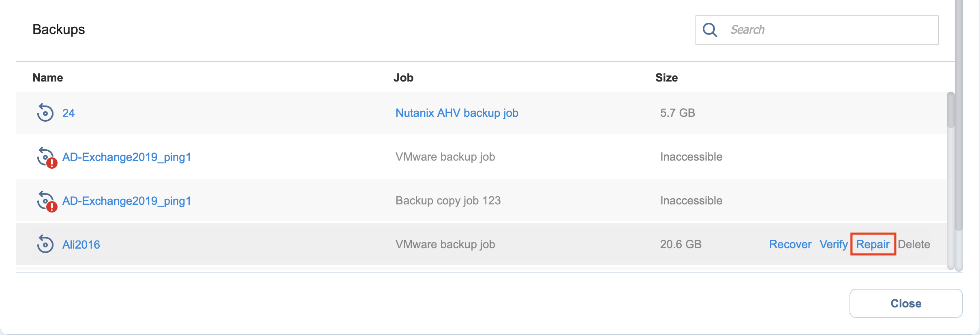Image resolution: width=980 pixels, height=335 pixels.
Task: Click the Size column header
Action: point(666,77)
